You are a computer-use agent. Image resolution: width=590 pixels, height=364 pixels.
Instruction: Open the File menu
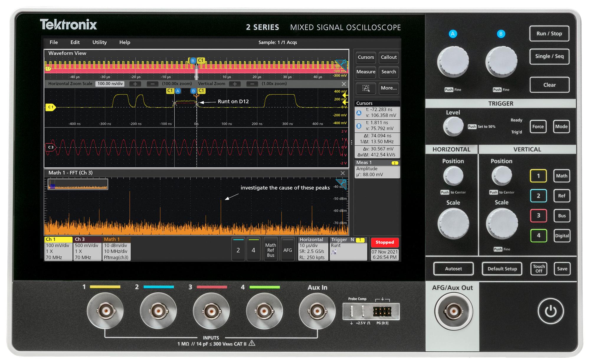tap(54, 42)
